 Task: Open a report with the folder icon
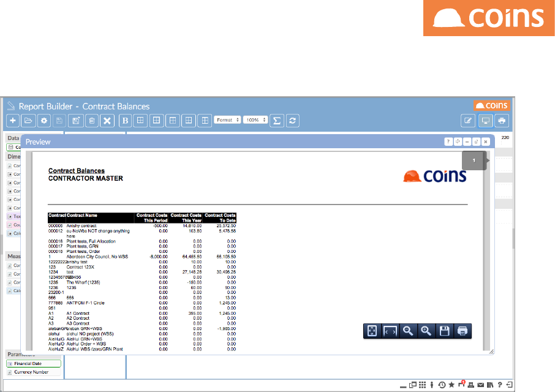tap(28, 121)
